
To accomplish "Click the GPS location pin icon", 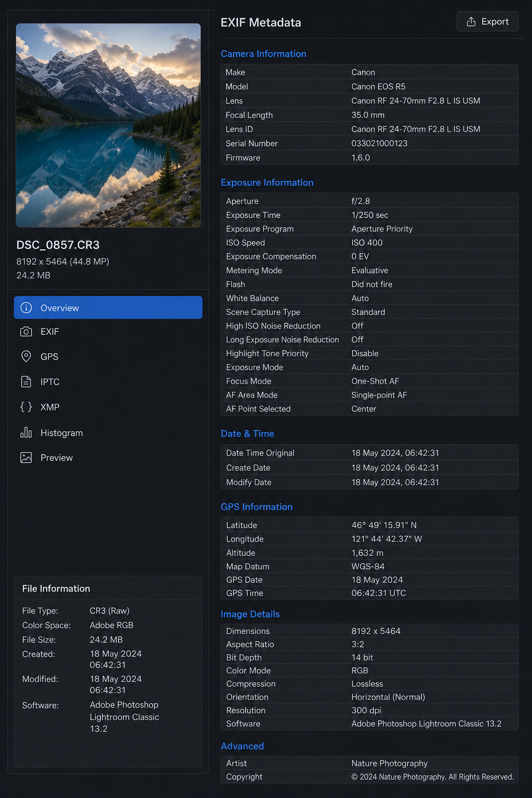I will point(26,356).
